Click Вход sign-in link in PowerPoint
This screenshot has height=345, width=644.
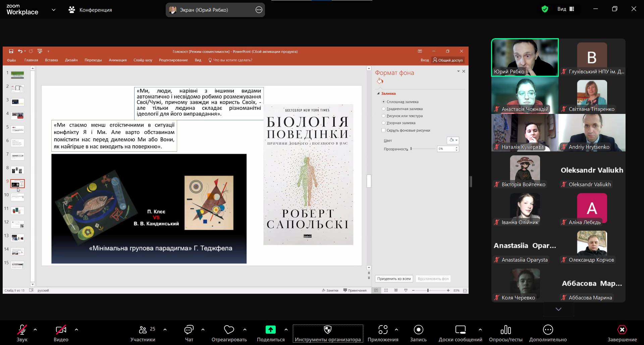click(x=425, y=60)
